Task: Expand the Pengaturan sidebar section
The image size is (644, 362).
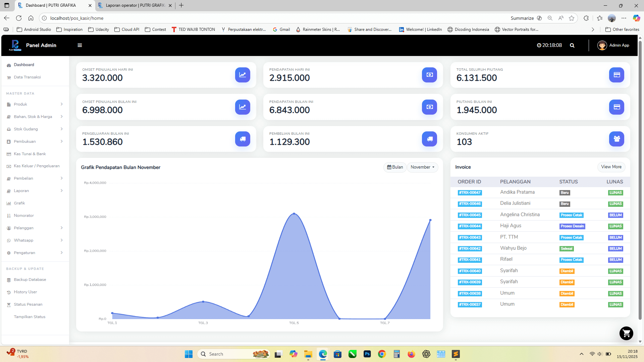Action: (24, 253)
